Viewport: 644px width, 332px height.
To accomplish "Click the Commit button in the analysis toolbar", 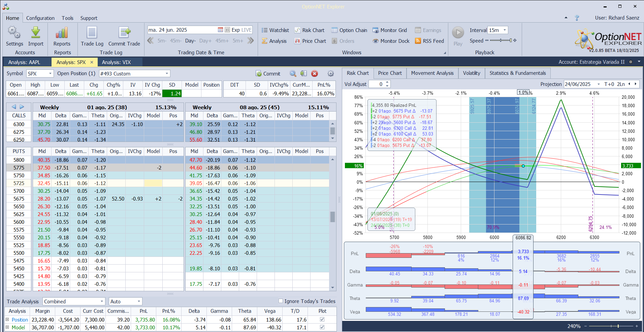I will tap(268, 73).
